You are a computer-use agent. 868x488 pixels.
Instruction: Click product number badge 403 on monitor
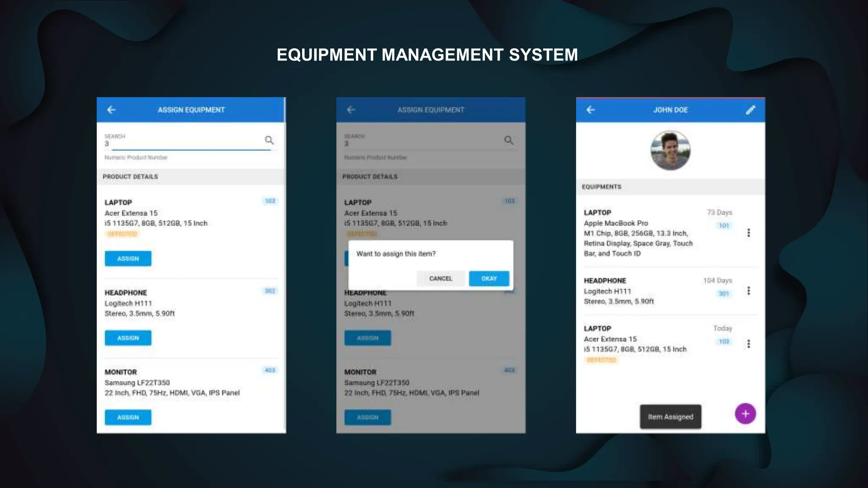tap(270, 370)
